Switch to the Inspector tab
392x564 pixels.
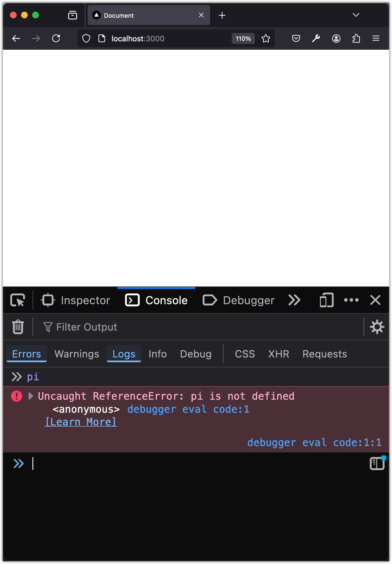[75, 300]
